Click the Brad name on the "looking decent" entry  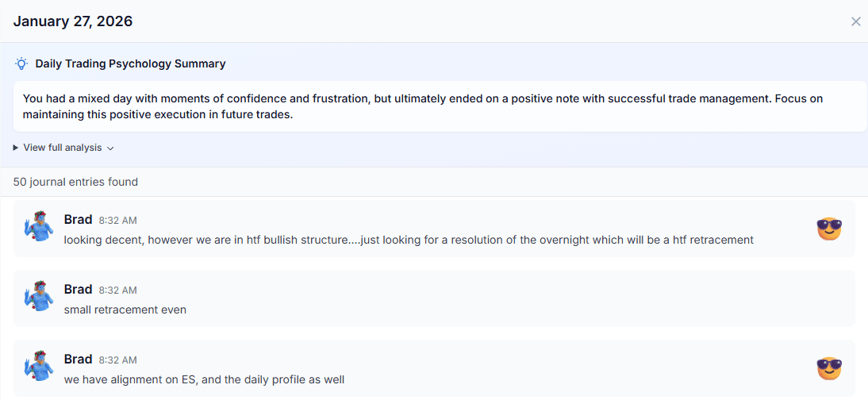click(78, 219)
